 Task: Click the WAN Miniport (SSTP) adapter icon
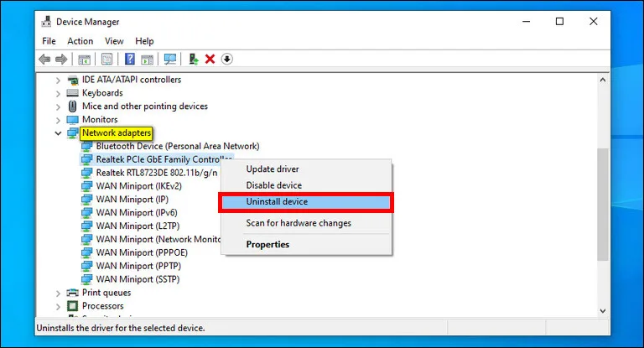86,279
